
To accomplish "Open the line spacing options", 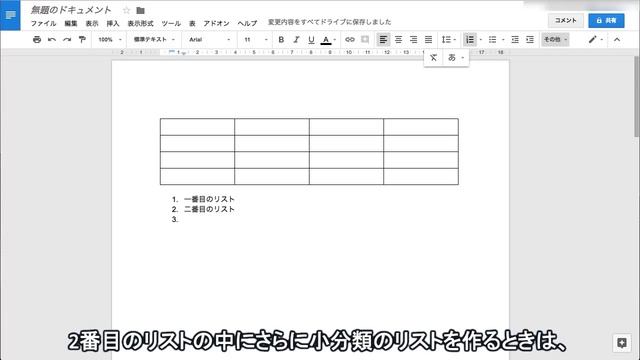I will 449,40.
